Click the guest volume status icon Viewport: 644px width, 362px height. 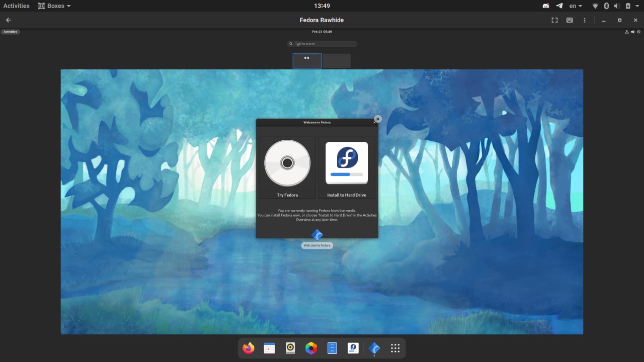point(633,32)
